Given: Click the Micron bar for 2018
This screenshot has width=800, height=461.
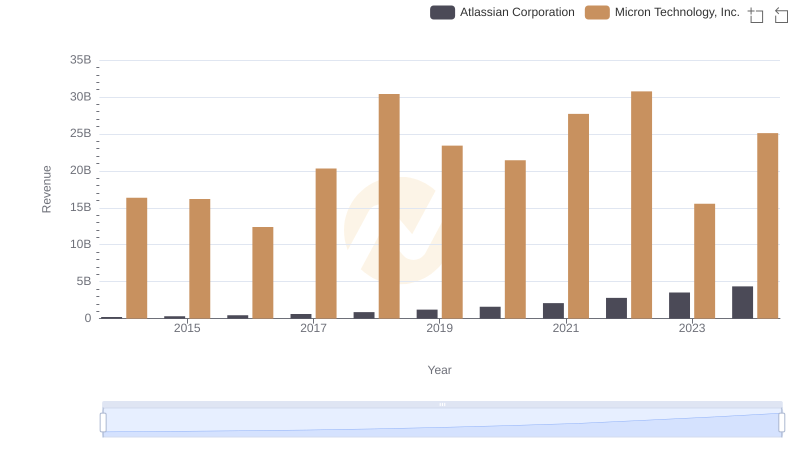Looking at the screenshot, I should (x=389, y=206).
